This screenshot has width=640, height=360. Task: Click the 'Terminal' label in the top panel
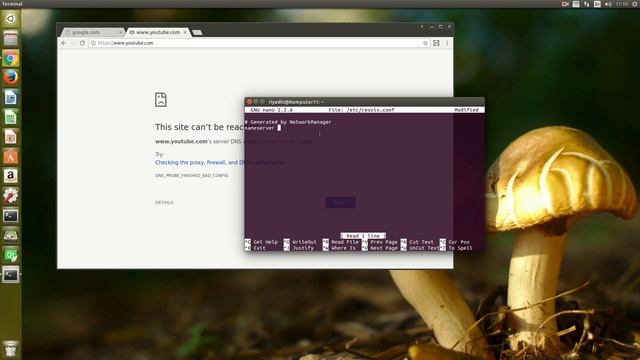point(12,4)
